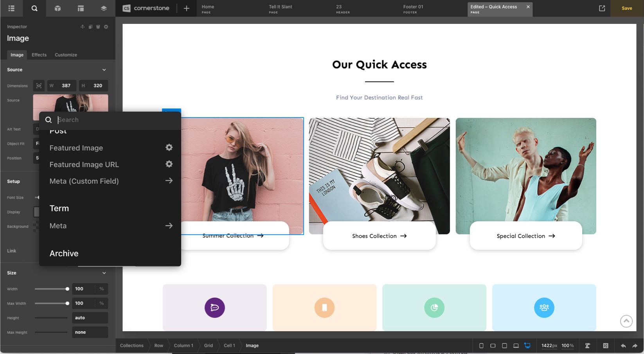
Task: Collapse the Size section chevron
Action: [x=104, y=273]
